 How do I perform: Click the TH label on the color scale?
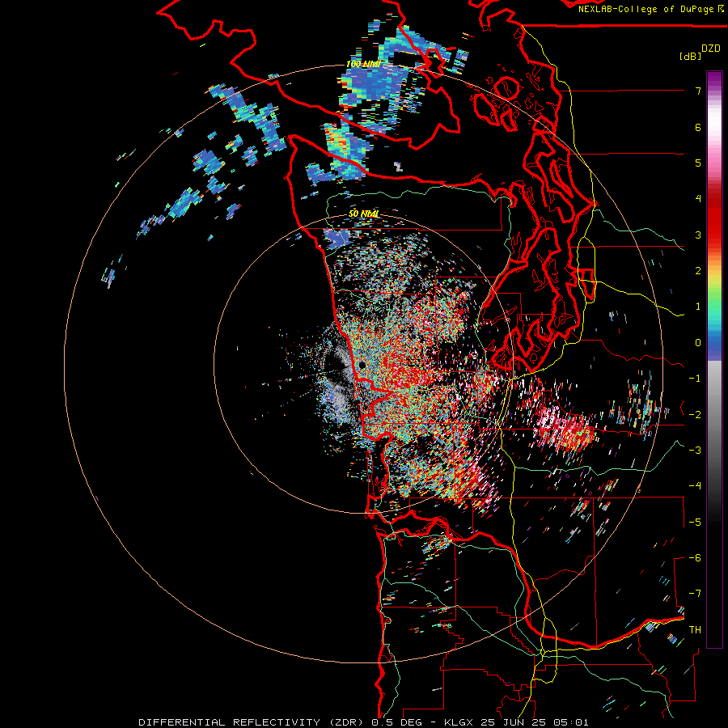pos(695,630)
